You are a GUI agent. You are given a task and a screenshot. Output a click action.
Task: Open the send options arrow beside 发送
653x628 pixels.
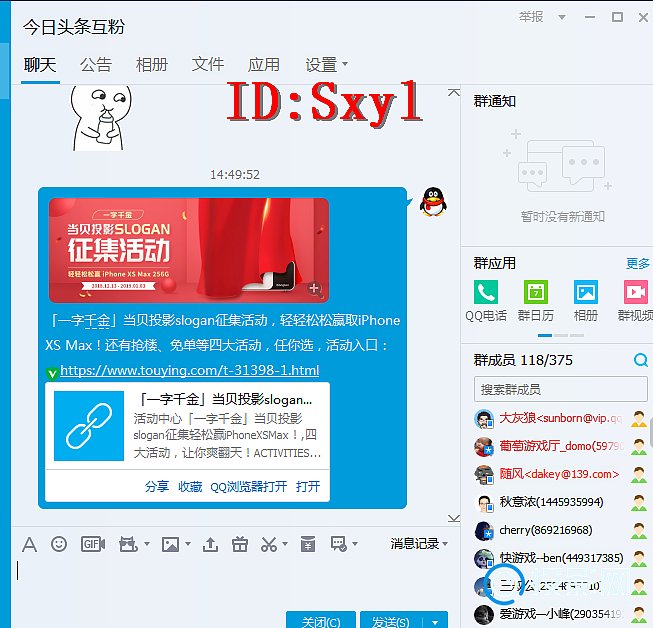[x=435, y=622]
